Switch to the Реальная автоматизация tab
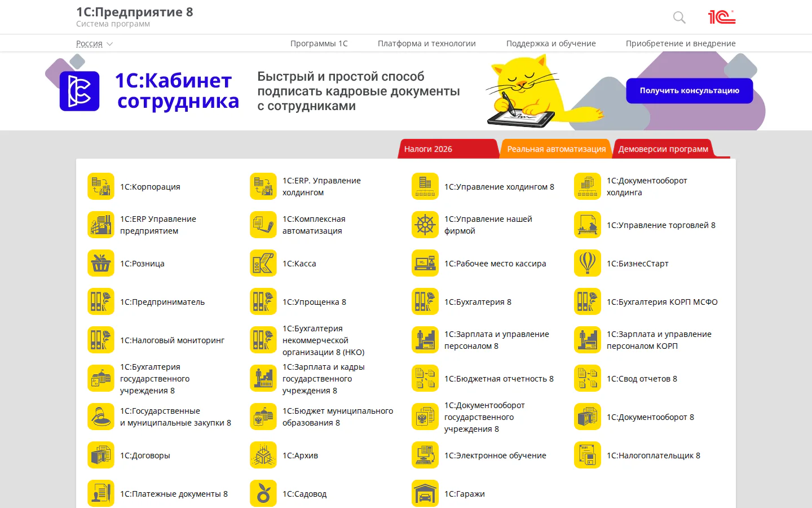This screenshot has width=812, height=508. [x=556, y=148]
